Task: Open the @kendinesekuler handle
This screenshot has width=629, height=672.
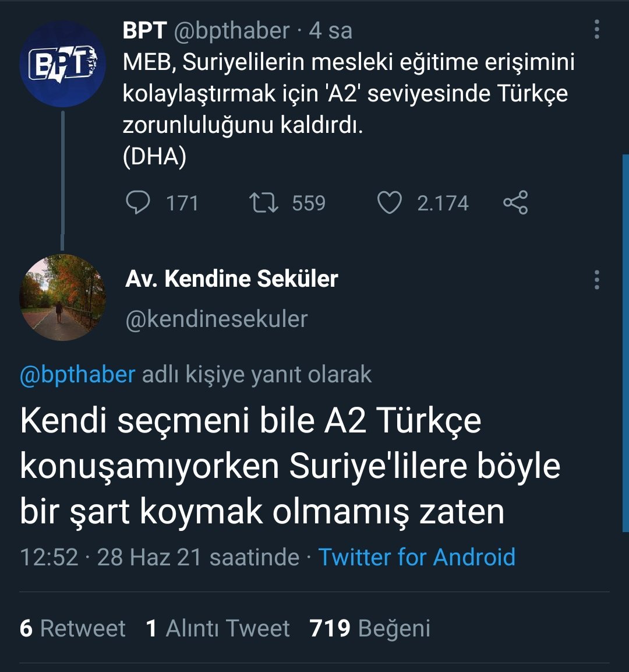Action: (217, 319)
